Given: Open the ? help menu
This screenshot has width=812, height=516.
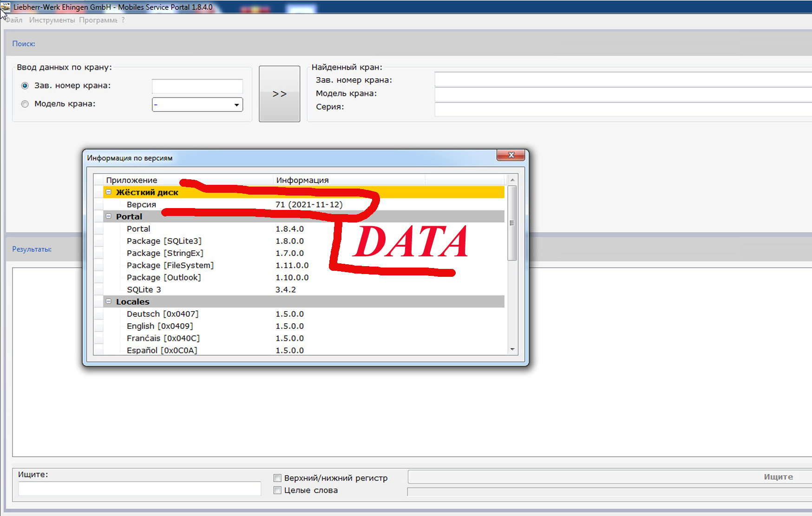Looking at the screenshot, I should [x=123, y=20].
